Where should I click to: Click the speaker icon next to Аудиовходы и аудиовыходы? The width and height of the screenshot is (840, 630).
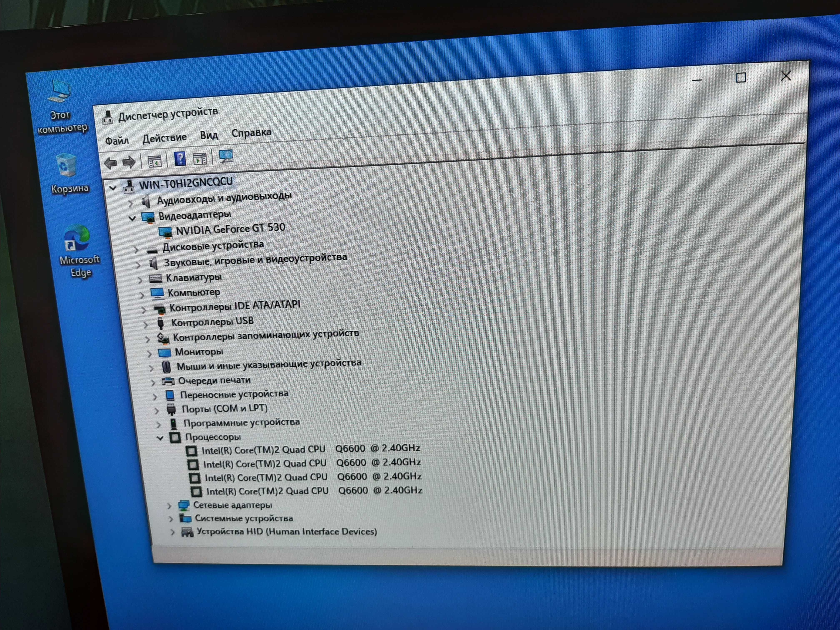click(x=146, y=201)
